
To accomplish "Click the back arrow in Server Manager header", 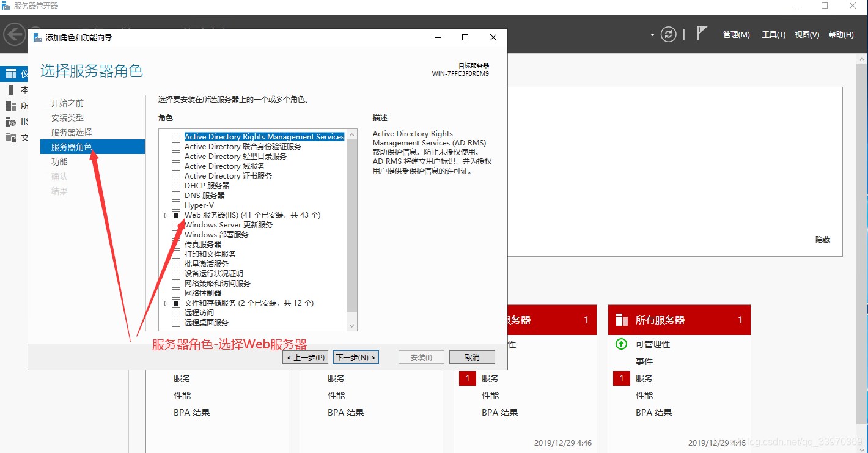I will click(x=13, y=34).
